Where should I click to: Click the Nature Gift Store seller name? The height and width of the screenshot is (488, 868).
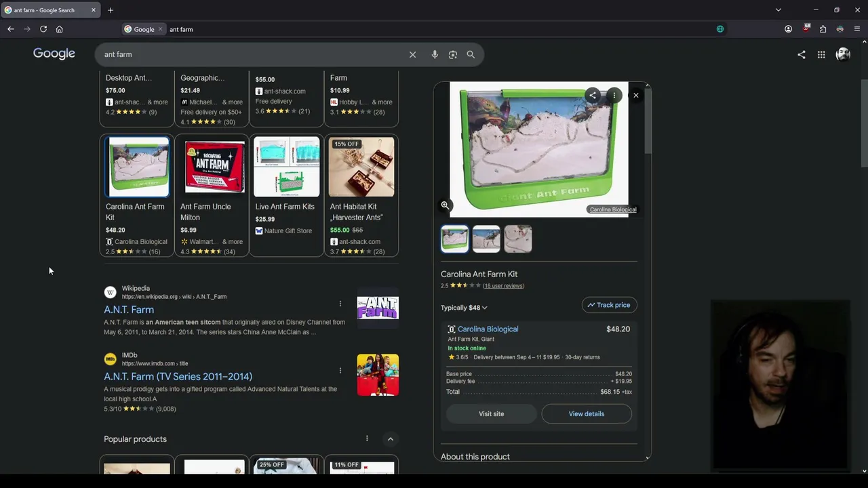pos(288,231)
